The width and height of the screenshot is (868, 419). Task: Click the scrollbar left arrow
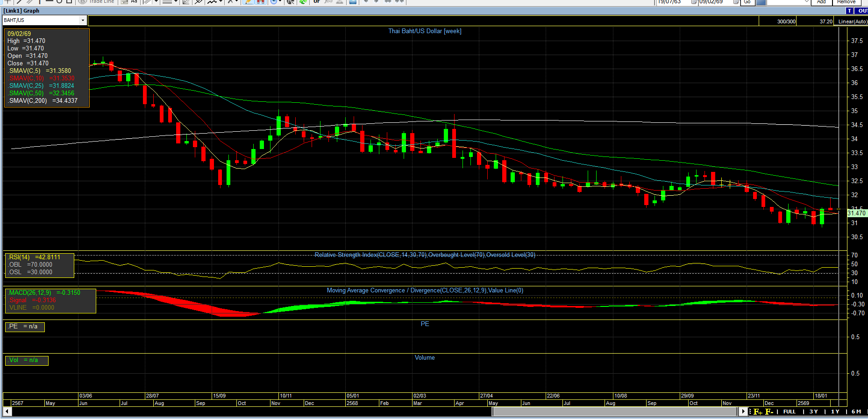(7, 412)
